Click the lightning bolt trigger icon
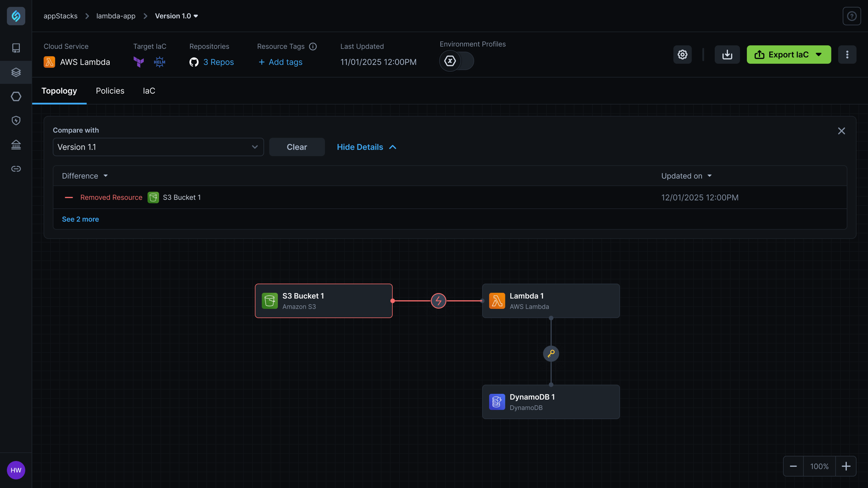Image resolution: width=868 pixels, height=488 pixels. (x=438, y=301)
